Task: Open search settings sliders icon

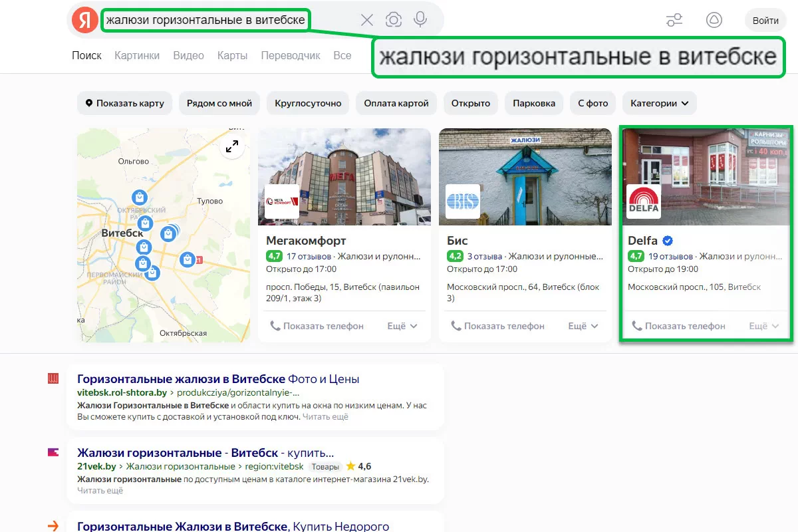Action: pos(674,20)
